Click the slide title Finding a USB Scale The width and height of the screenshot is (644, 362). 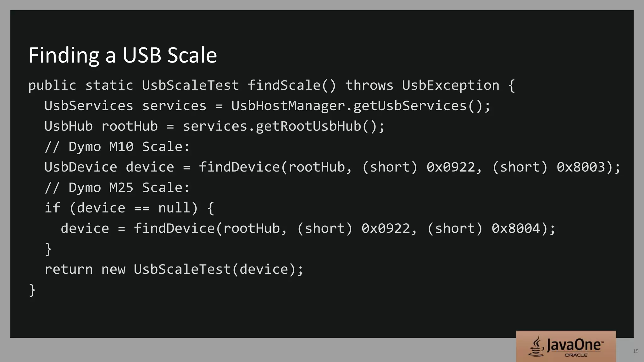point(123,55)
